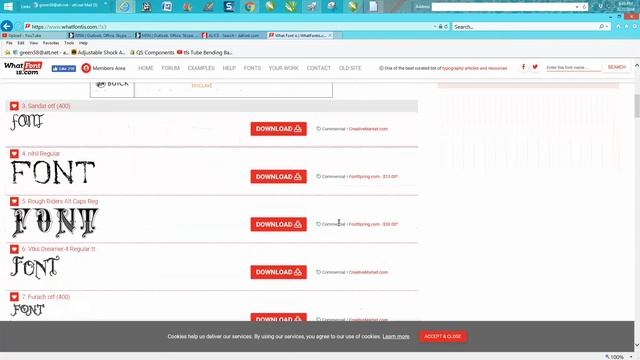Open the YOUR WORK menu item
640x360 pixels.
[284, 68]
